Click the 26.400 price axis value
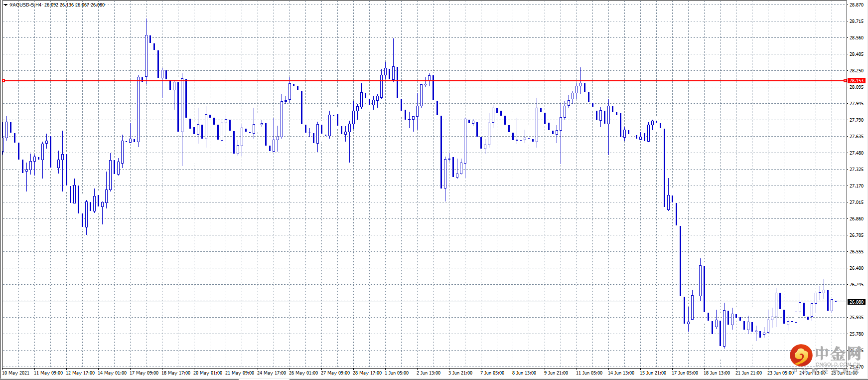The height and width of the screenshot is (380, 868). click(857, 268)
